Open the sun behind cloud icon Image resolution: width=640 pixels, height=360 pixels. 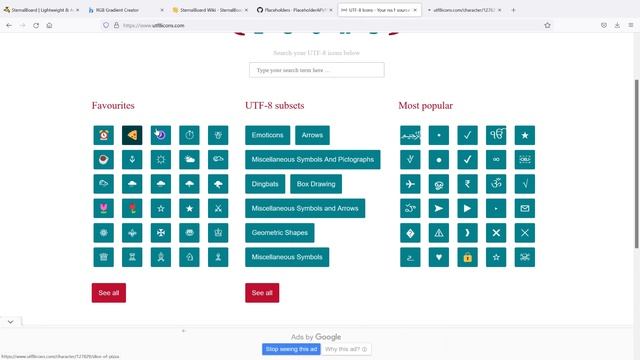pos(189,160)
